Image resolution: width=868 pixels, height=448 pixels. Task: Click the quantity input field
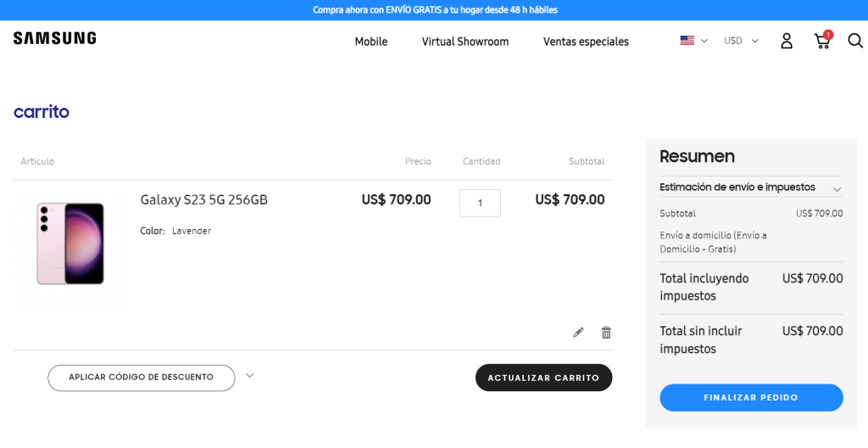click(480, 203)
